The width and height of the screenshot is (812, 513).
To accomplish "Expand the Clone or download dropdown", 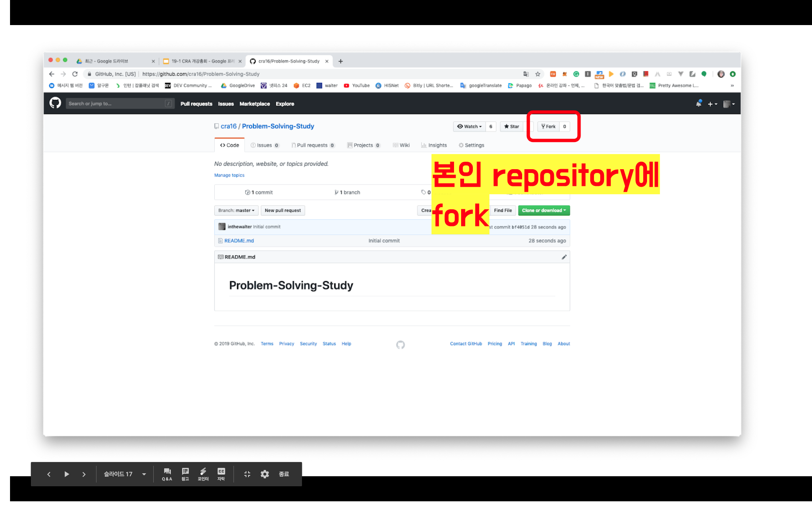I will click(544, 211).
